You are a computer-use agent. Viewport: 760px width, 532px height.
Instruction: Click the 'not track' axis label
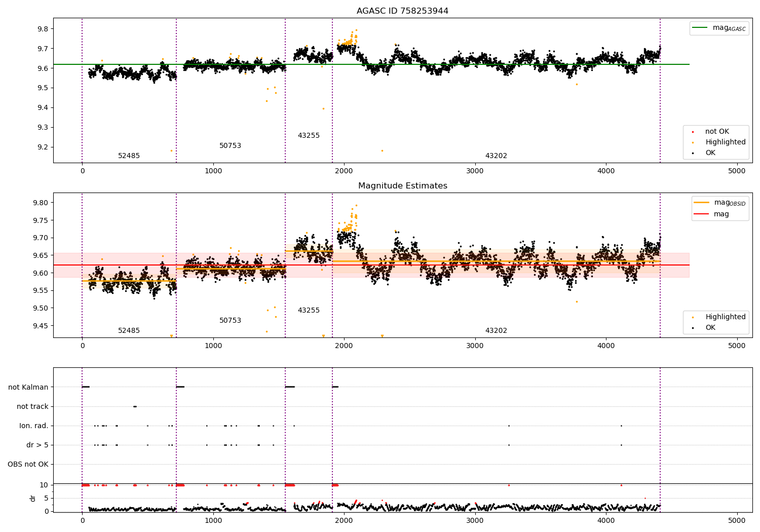[32, 407]
